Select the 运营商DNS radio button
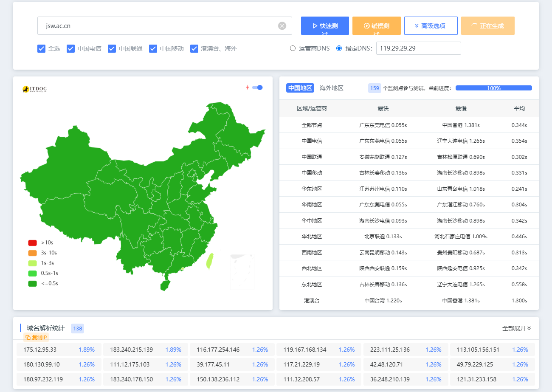 (292, 48)
